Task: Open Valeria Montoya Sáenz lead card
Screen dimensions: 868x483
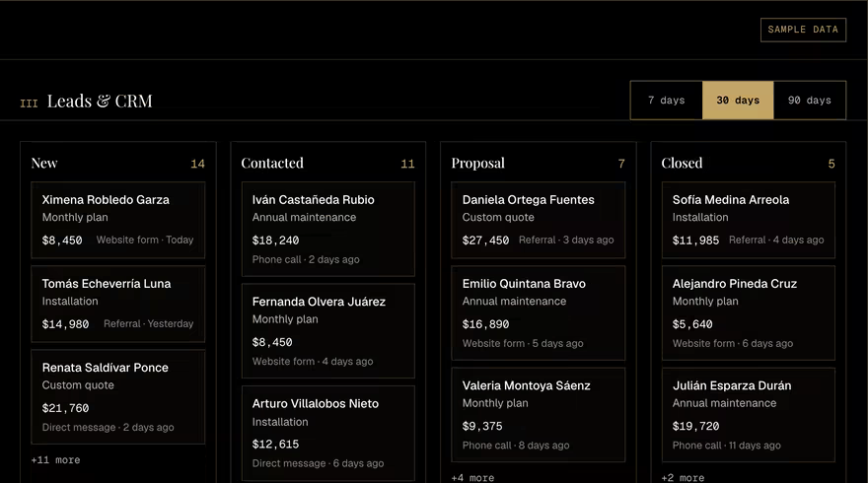Action: 539,415
